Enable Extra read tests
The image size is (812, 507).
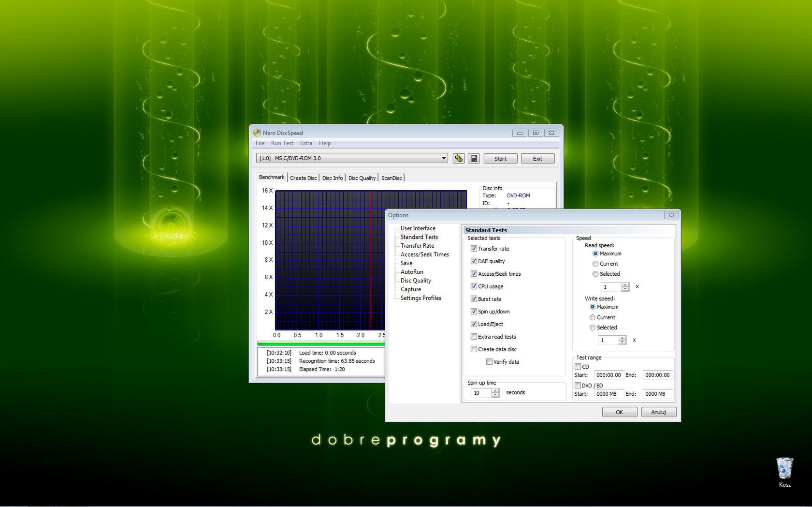(474, 336)
